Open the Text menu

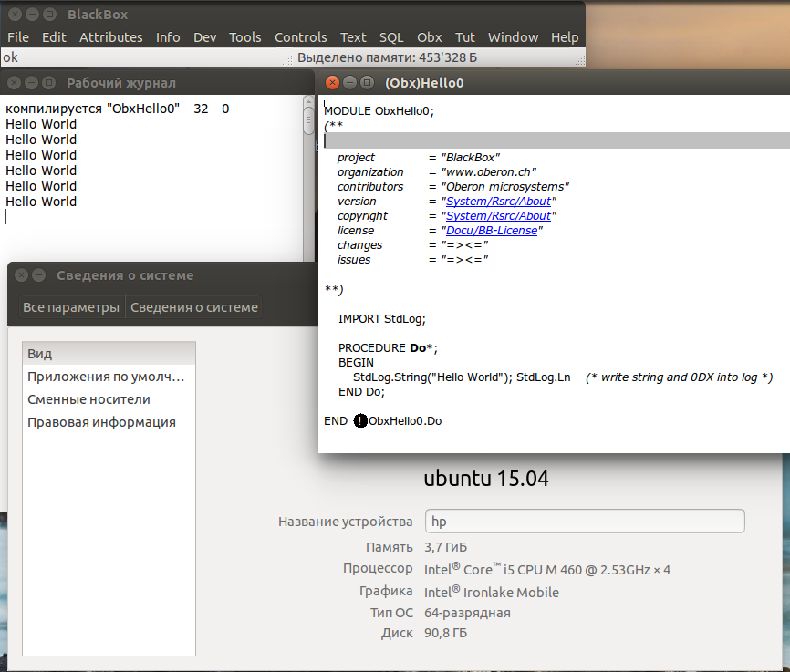[x=353, y=37]
